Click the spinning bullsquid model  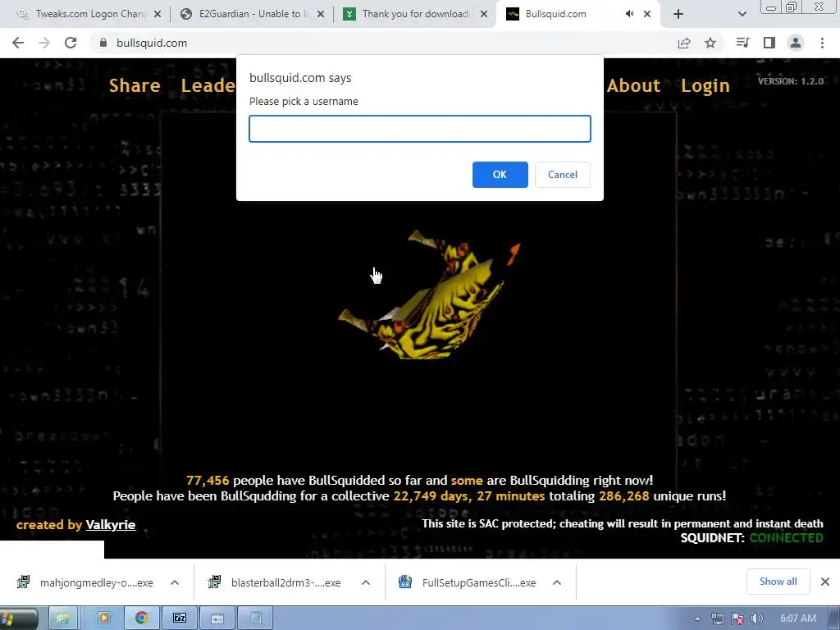[x=428, y=294]
